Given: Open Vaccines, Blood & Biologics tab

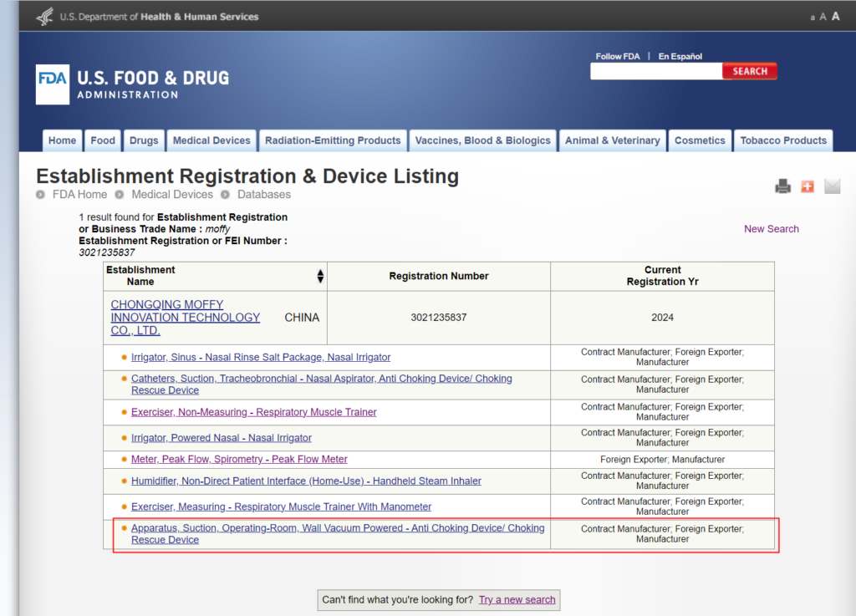Looking at the screenshot, I should pyautogui.click(x=482, y=140).
